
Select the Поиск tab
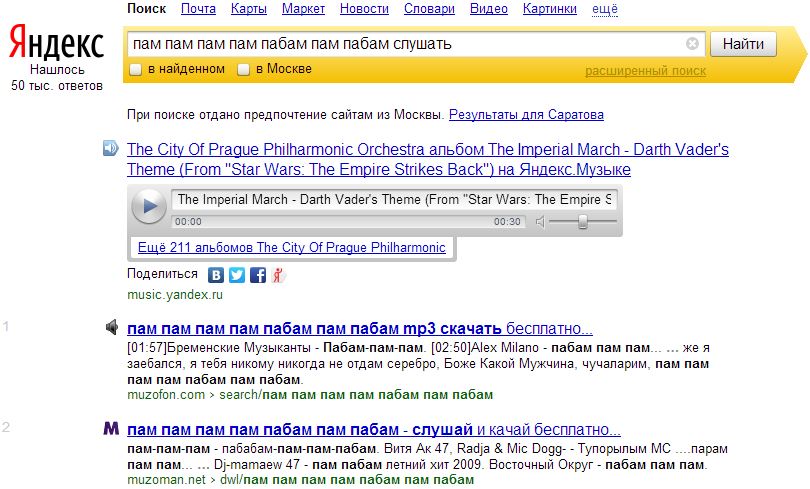(x=147, y=9)
